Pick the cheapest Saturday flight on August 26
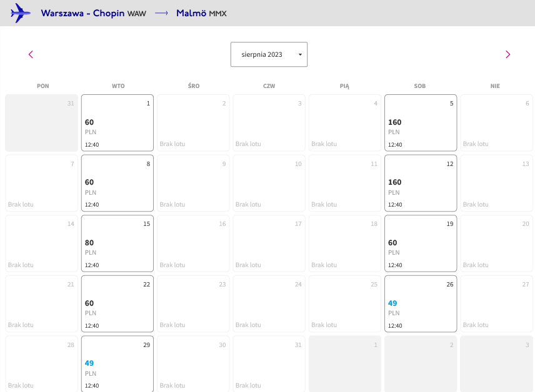 421,304
